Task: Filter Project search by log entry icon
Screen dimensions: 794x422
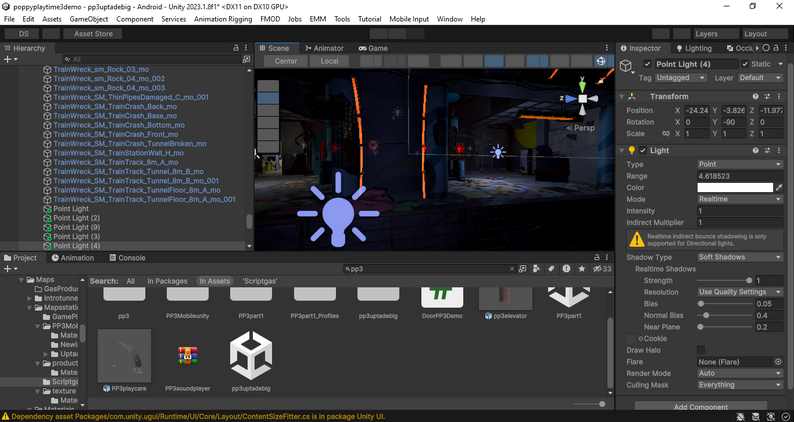Action: click(566, 269)
